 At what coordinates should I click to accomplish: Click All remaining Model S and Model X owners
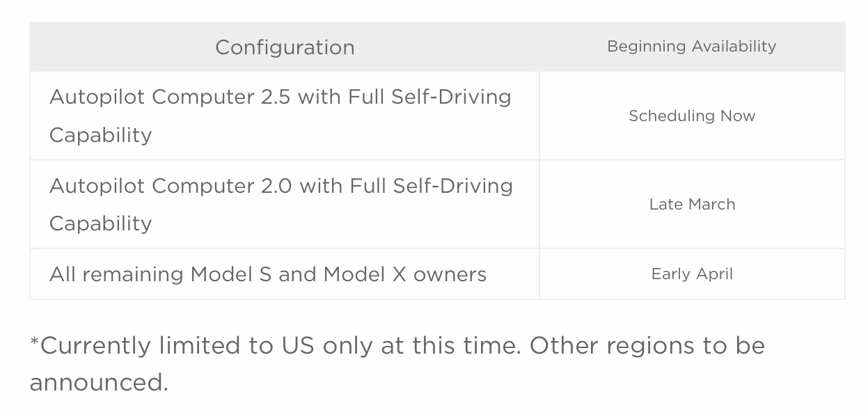pyautogui.click(x=268, y=274)
